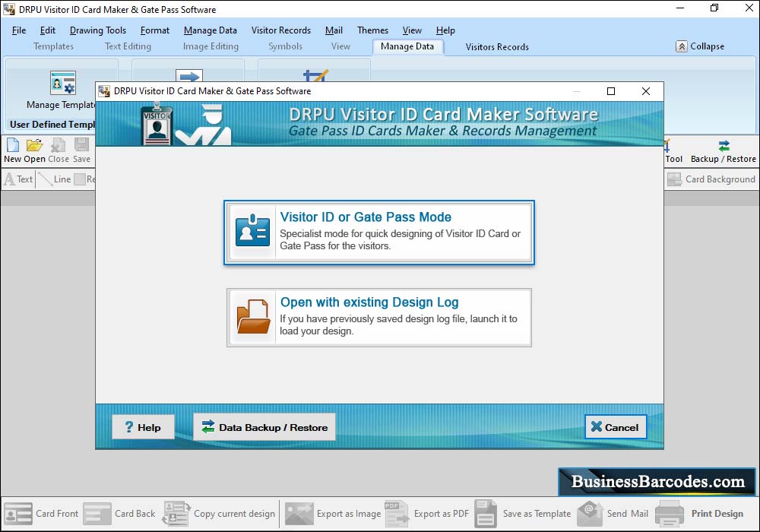Open the Format menu
Screen dimensions: 760x532
(155, 30)
